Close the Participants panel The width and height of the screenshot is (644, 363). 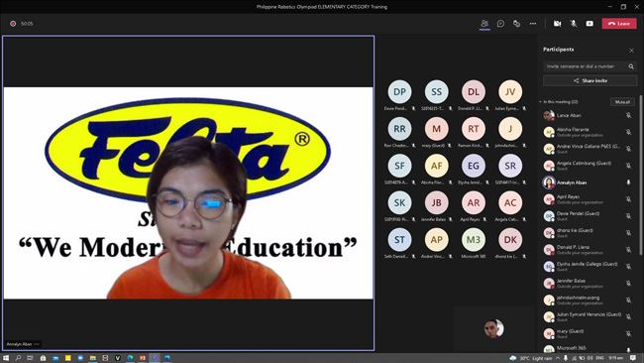631,51
